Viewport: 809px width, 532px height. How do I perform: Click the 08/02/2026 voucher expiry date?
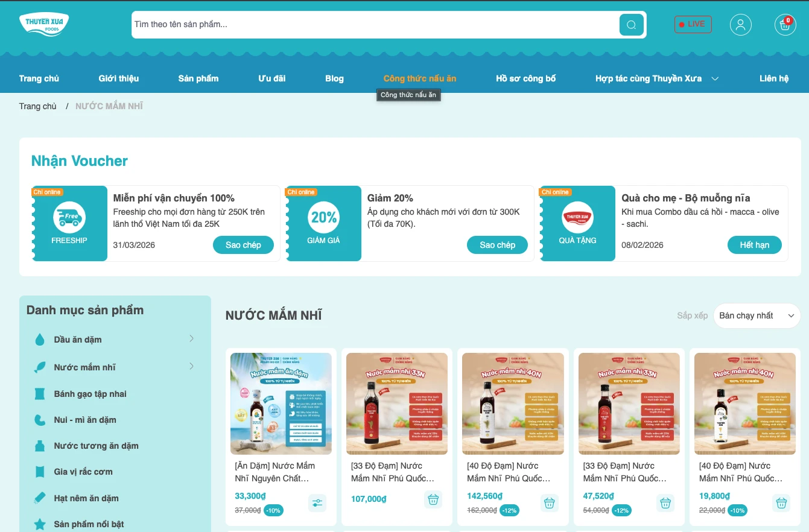click(642, 245)
